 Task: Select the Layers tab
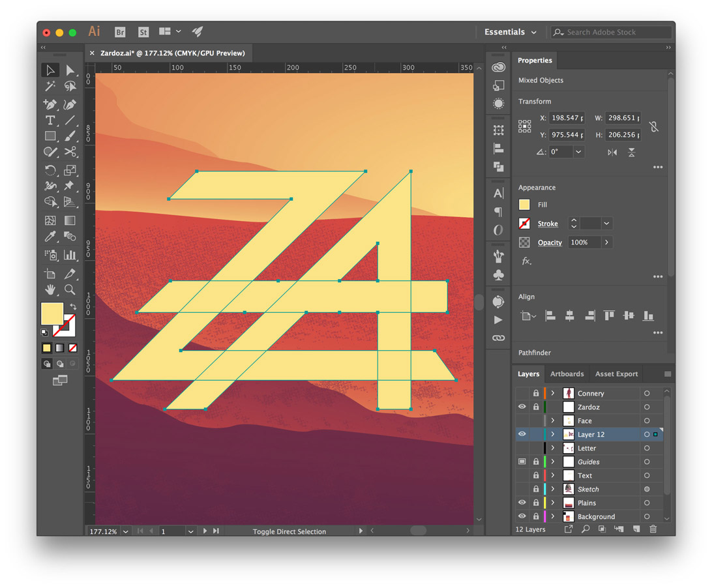tap(528, 374)
